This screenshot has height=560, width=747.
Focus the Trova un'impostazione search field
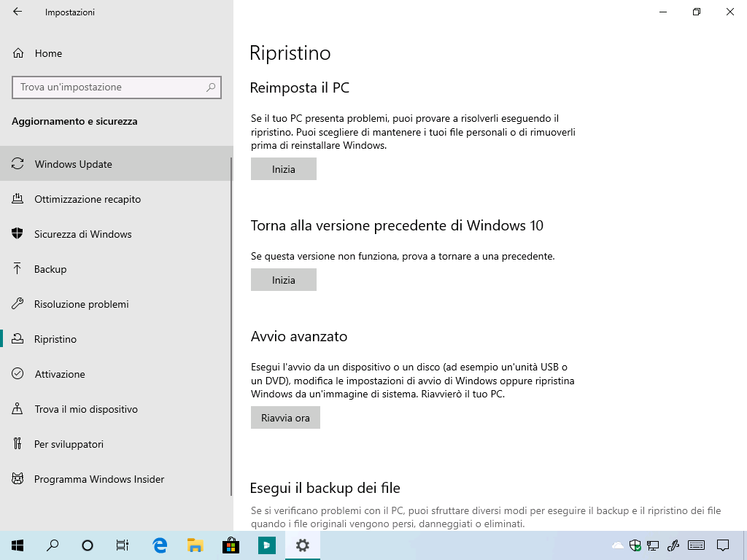(x=117, y=87)
